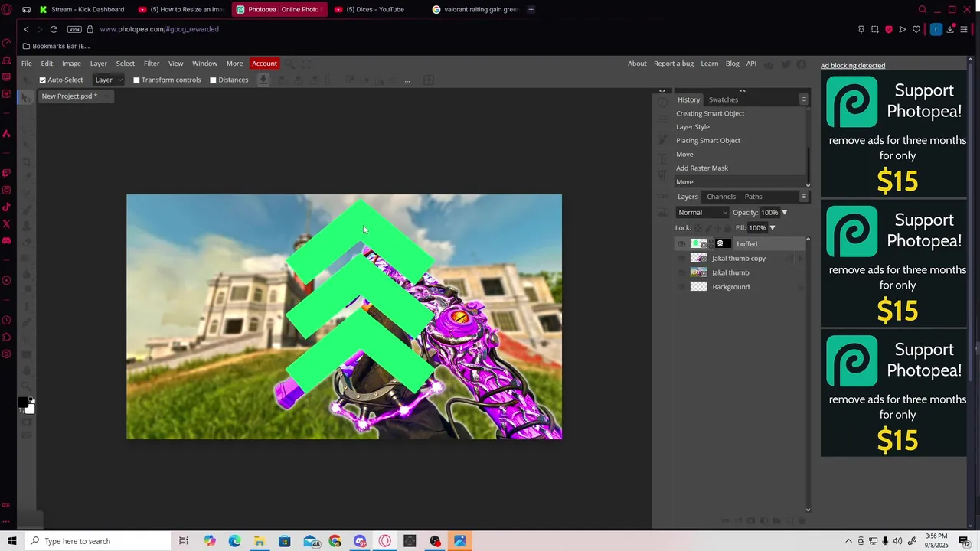Click the heart bookmark icon in browser toolbar
This screenshot has height=551, width=980.
[916, 29]
